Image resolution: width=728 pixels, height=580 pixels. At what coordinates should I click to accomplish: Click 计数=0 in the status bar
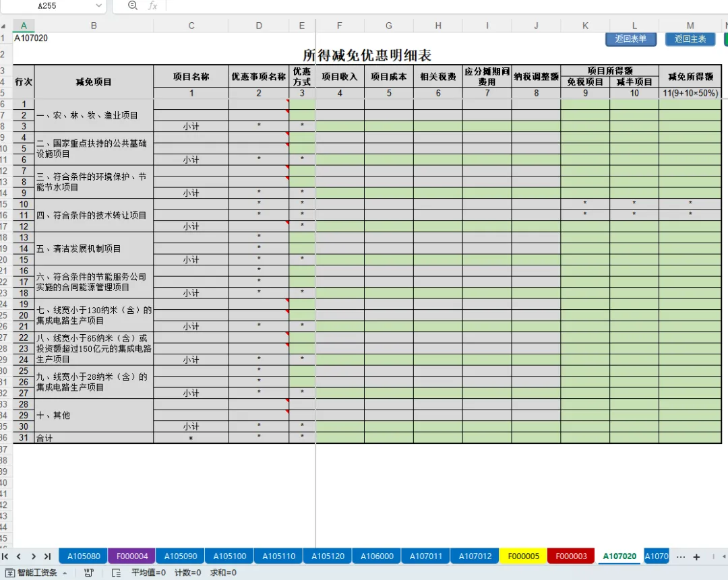click(x=187, y=573)
